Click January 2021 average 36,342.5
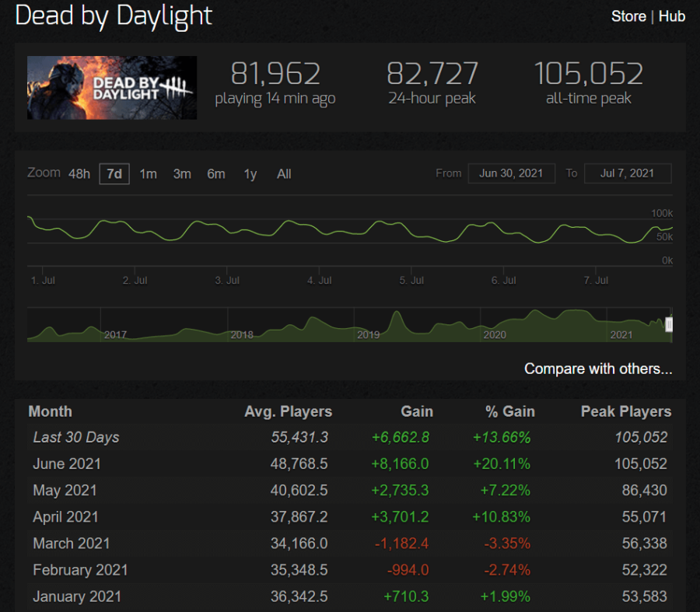This screenshot has height=612, width=700. [299, 596]
